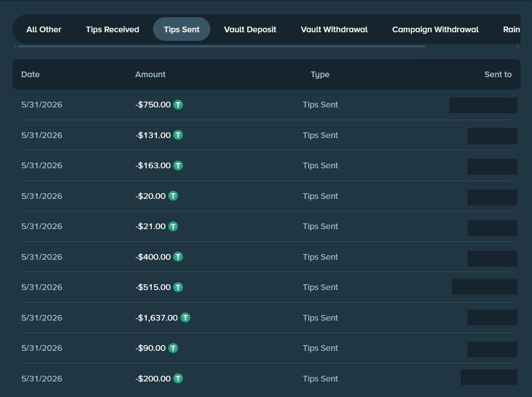
Task: Click Tether coin icon beside -$163.00
Action: tap(178, 165)
